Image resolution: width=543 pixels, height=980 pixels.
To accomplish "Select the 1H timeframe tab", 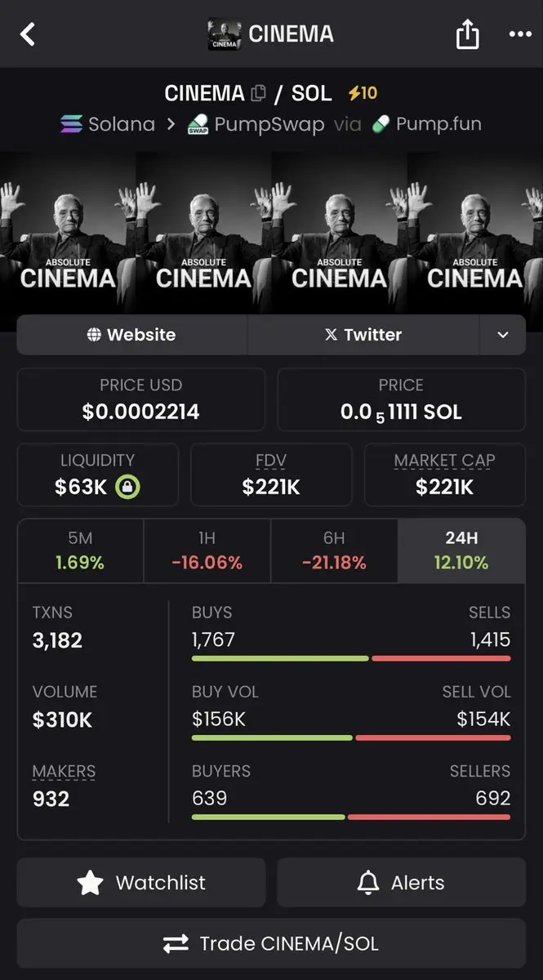I will pos(207,550).
